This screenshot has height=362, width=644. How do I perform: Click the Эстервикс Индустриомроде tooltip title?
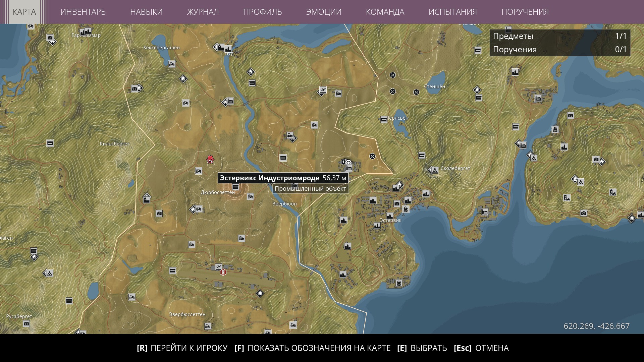(x=269, y=178)
